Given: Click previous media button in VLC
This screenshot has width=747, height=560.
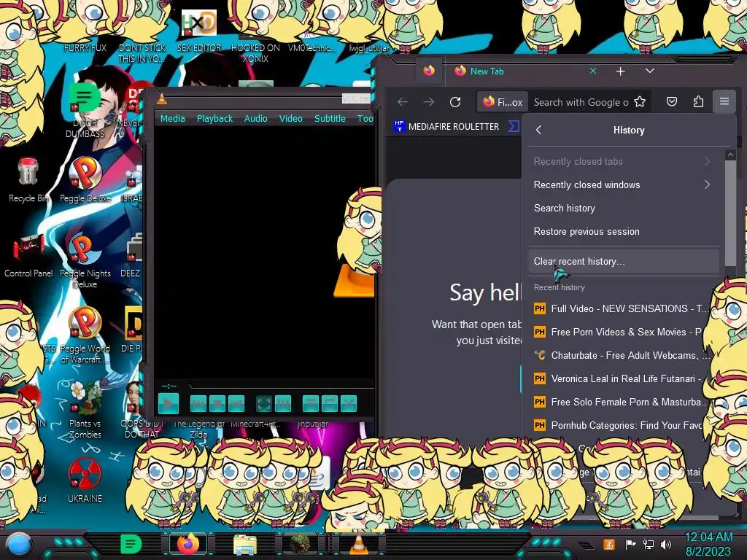Looking at the screenshot, I should [198, 404].
